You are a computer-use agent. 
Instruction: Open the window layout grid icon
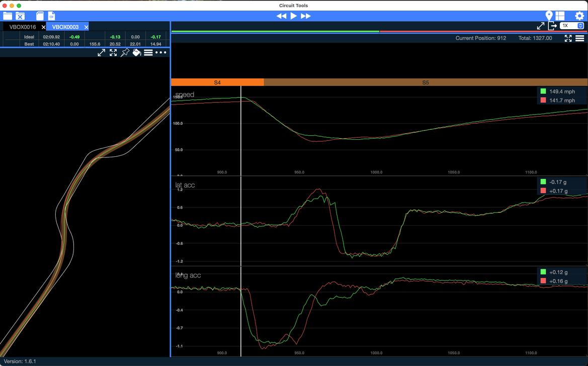click(x=560, y=16)
